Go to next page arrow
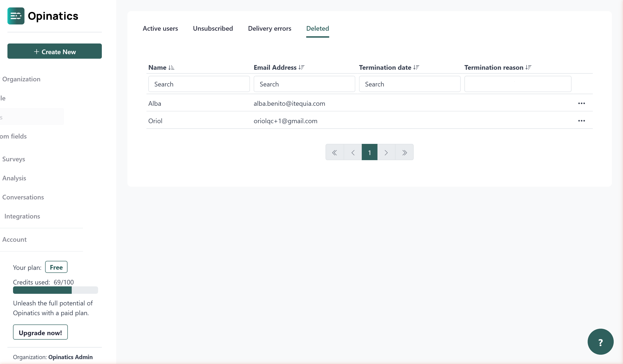Image resolution: width=623 pixels, height=364 pixels. [386, 152]
